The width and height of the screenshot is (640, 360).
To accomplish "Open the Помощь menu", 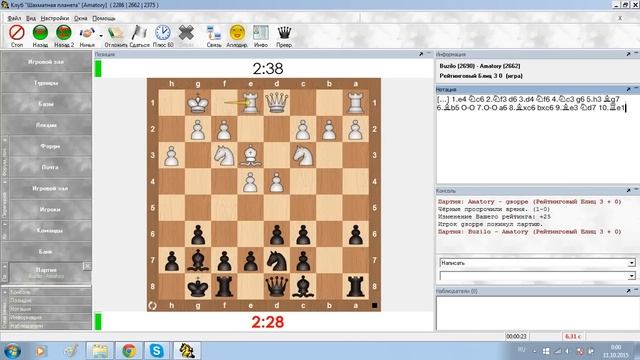I will coord(104,18).
